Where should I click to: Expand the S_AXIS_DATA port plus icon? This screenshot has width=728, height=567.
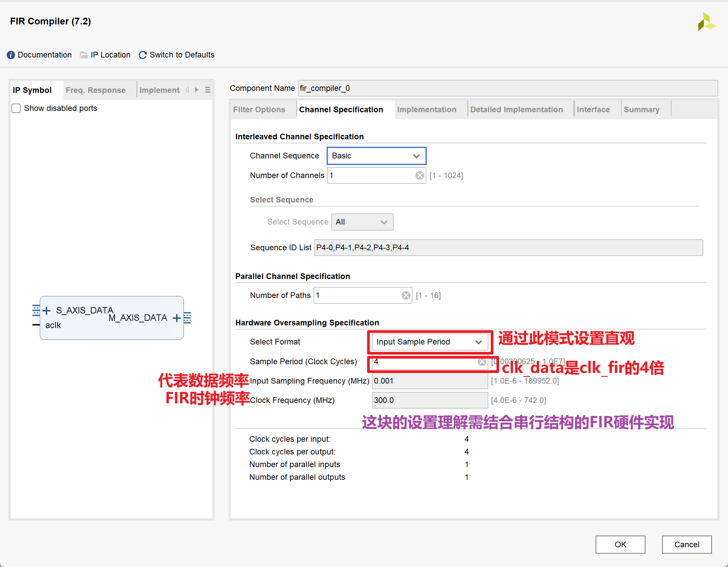pos(47,311)
